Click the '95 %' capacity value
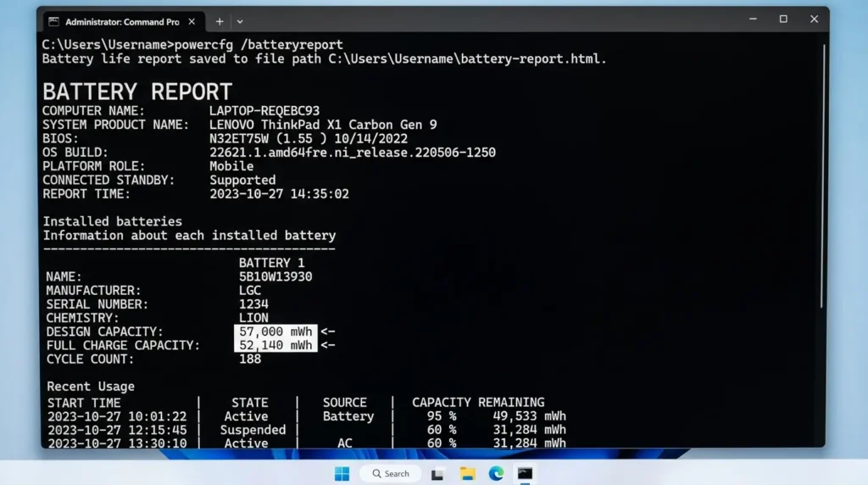 [x=441, y=416]
